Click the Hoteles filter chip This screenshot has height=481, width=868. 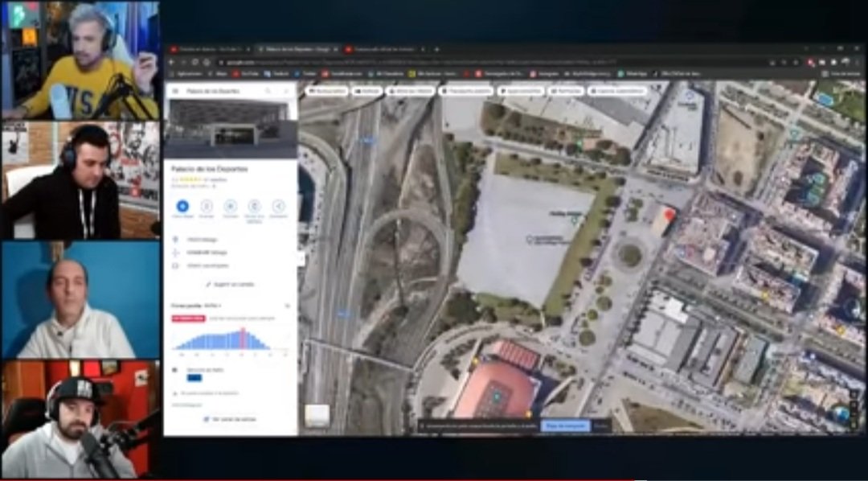coord(367,91)
